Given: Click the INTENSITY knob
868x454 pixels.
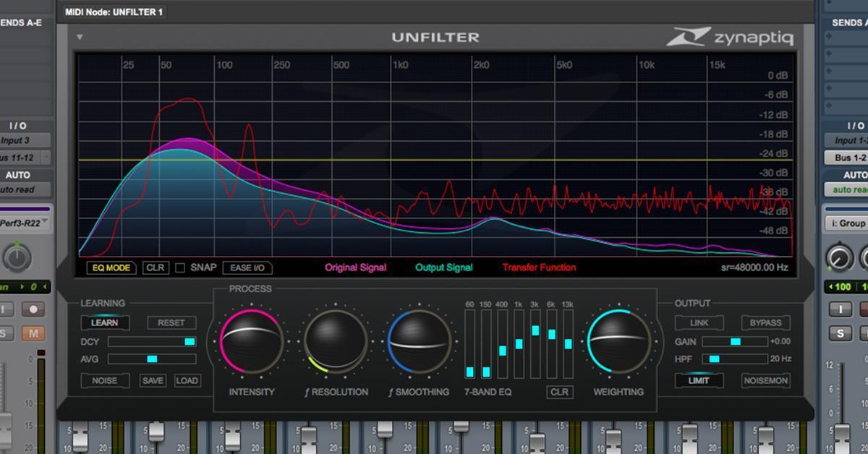Looking at the screenshot, I should [x=251, y=340].
